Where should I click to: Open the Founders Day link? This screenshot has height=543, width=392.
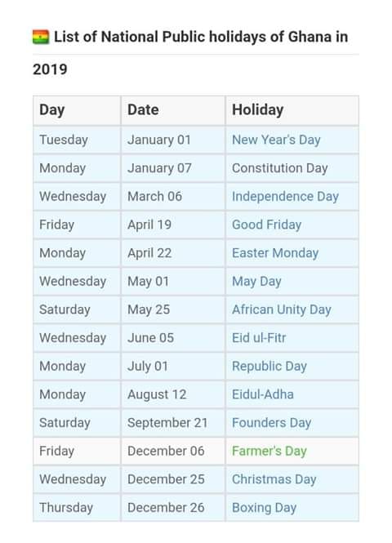tap(271, 423)
